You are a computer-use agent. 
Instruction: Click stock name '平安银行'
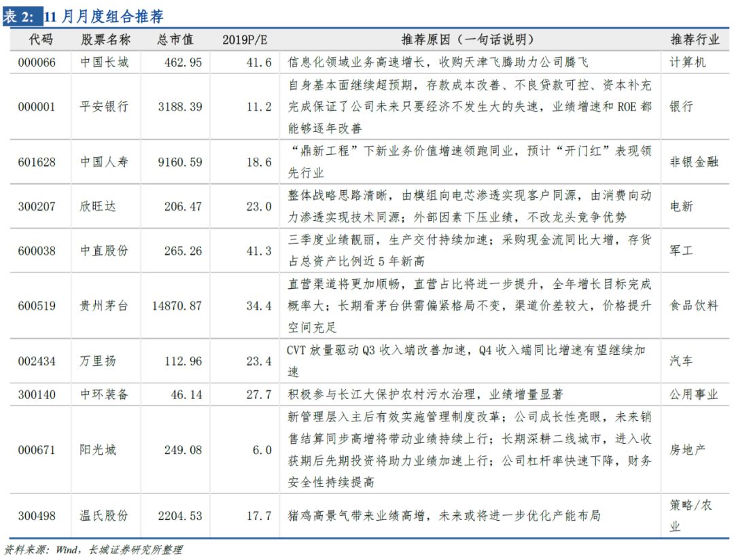pos(104,106)
